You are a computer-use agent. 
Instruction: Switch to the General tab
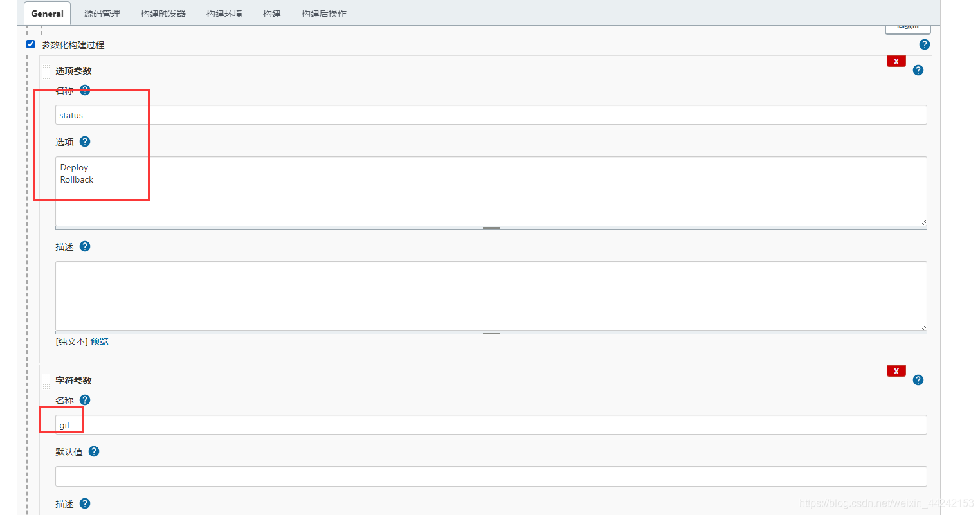coord(47,14)
